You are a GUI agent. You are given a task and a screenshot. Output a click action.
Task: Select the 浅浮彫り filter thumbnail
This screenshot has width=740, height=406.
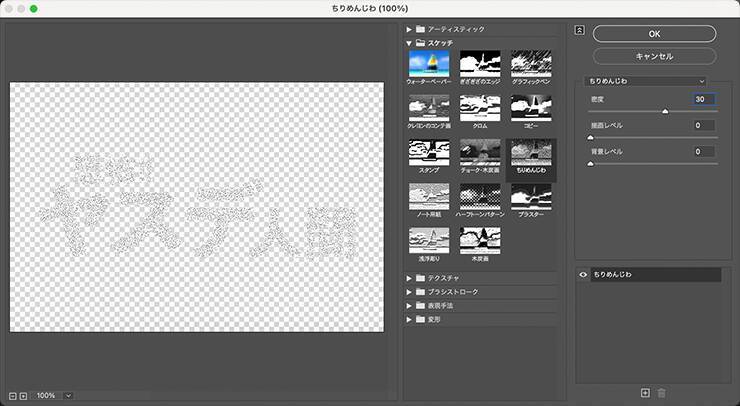pos(429,241)
